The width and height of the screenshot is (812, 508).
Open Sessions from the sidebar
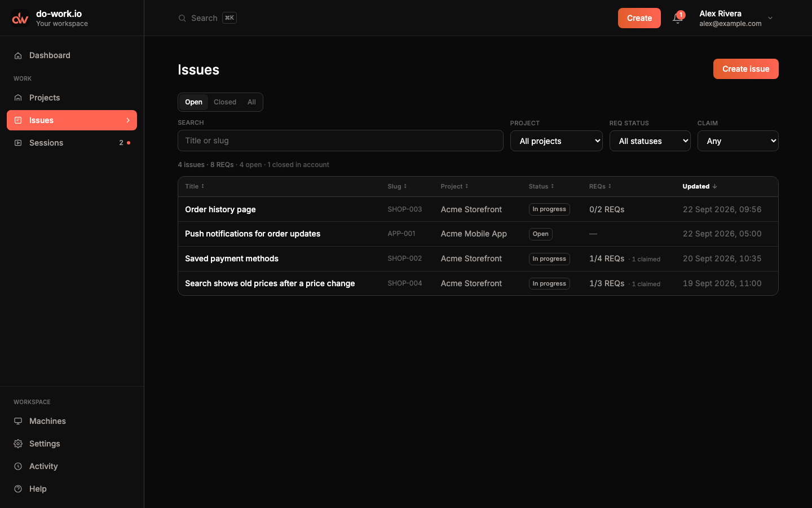point(72,143)
